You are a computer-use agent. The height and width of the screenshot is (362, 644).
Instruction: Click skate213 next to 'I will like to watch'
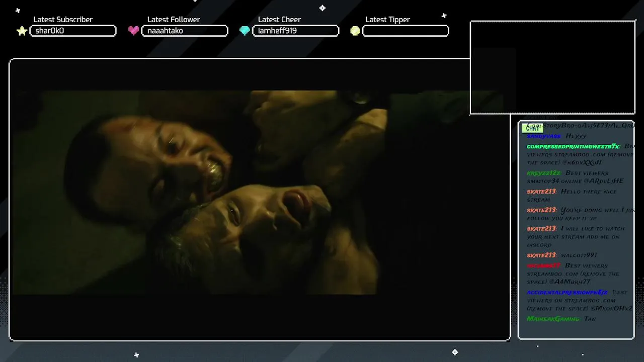(x=541, y=229)
